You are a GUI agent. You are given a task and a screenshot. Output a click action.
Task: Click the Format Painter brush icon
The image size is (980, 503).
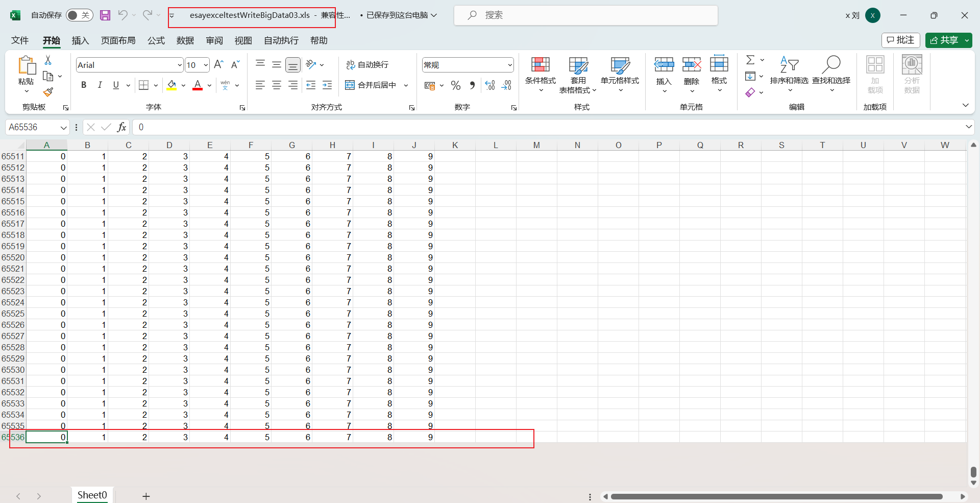(48, 92)
